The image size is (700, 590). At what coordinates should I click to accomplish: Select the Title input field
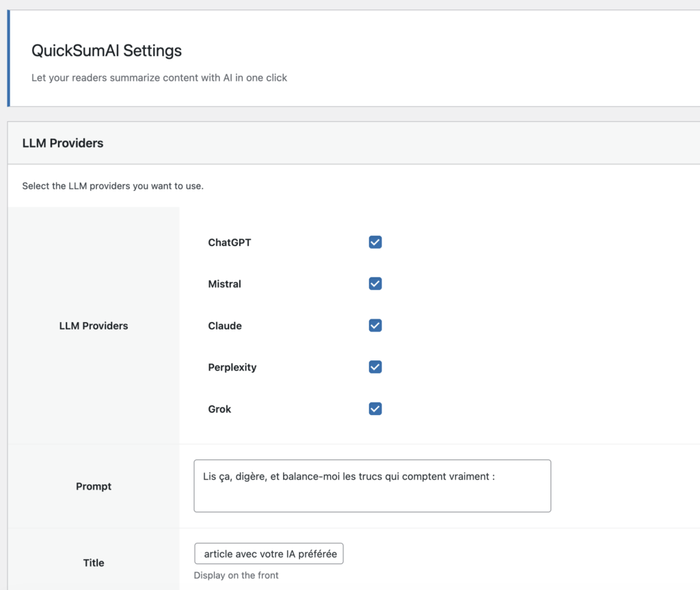[268, 554]
